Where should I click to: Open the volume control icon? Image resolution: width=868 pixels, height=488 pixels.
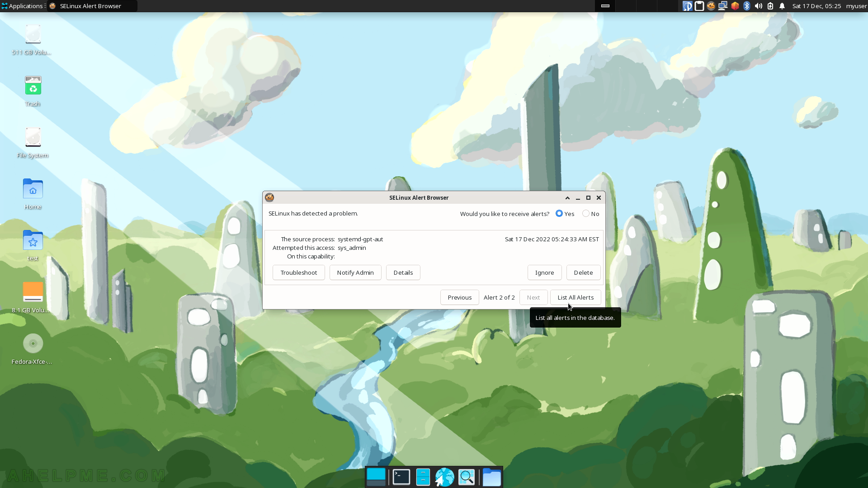tap(759, 6)
